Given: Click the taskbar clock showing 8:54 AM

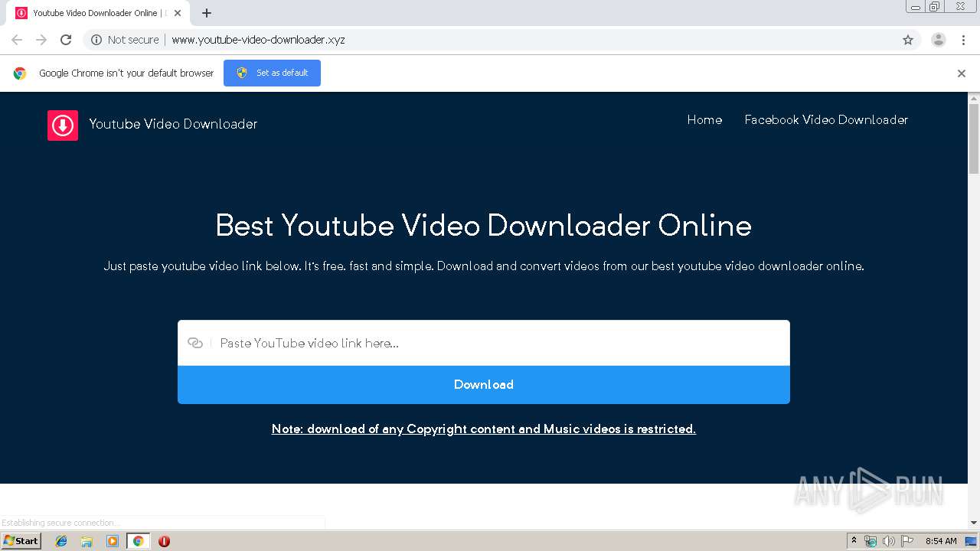Looking at the screenshot, I should point(941,541).
